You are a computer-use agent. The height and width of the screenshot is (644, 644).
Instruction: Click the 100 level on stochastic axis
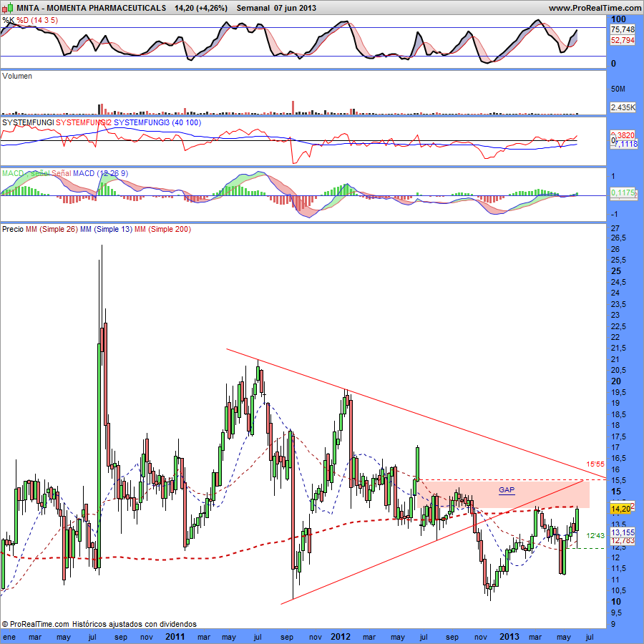[618, 19]
